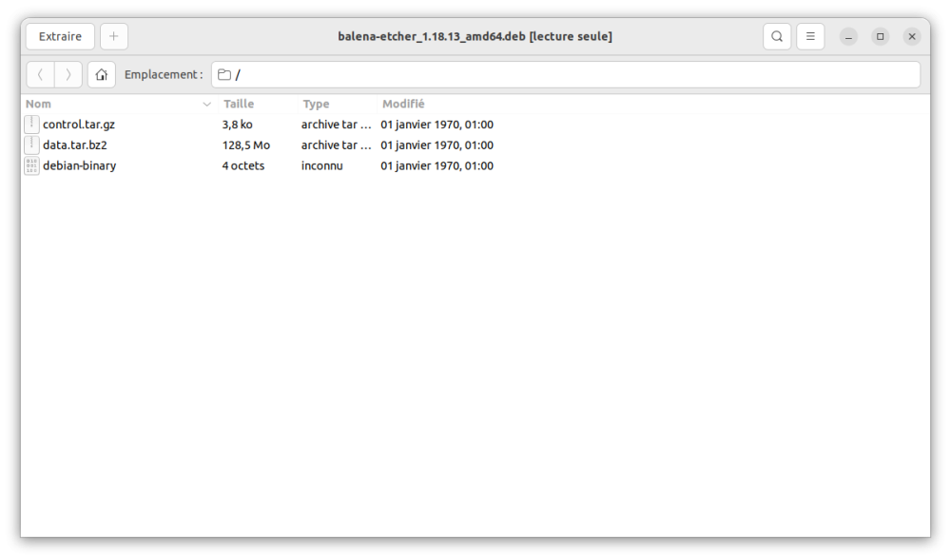Click the folder icon in location bar
This screenshot has height=560, width=951.
[x=224, y=74]
